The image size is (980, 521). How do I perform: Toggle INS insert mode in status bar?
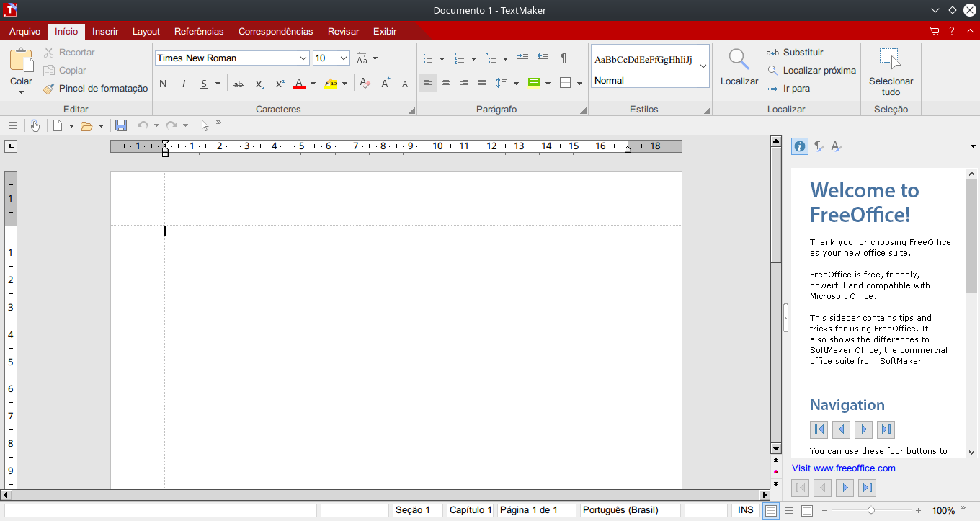click(x=746, y=510)
